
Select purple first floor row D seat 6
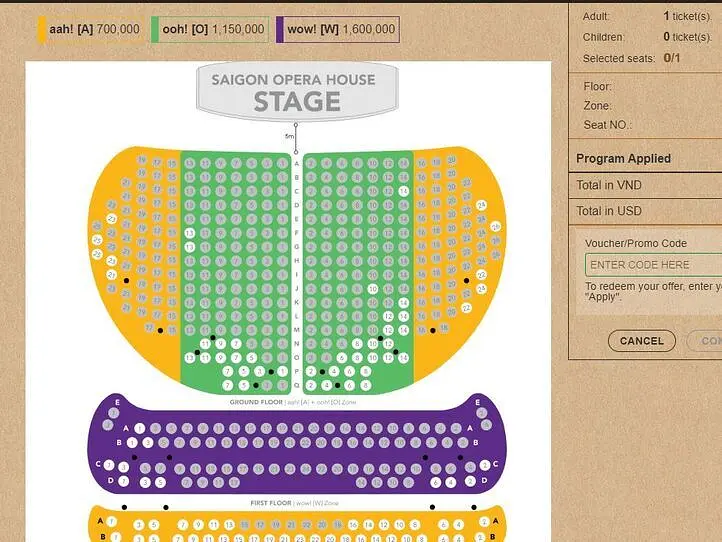coord(434,482)
